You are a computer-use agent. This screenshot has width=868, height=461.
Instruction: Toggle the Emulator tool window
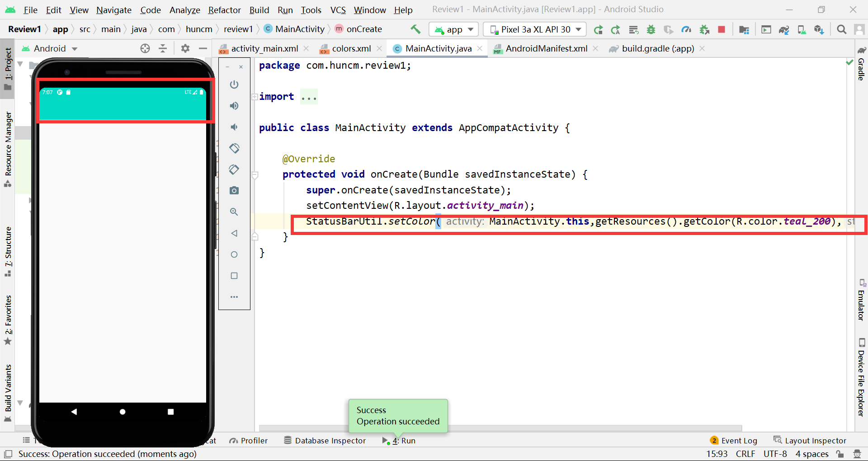point(861,300)
